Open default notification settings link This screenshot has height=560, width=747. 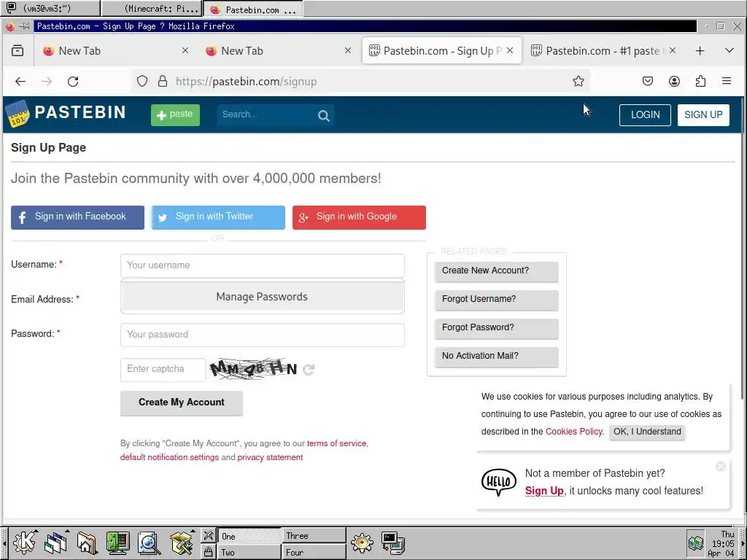pyautogui.click(x=169, y=457)
